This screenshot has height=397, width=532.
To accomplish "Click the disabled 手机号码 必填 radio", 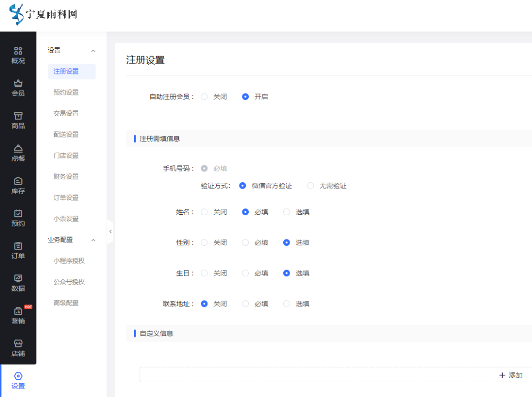I will click(x=204, y=168).
